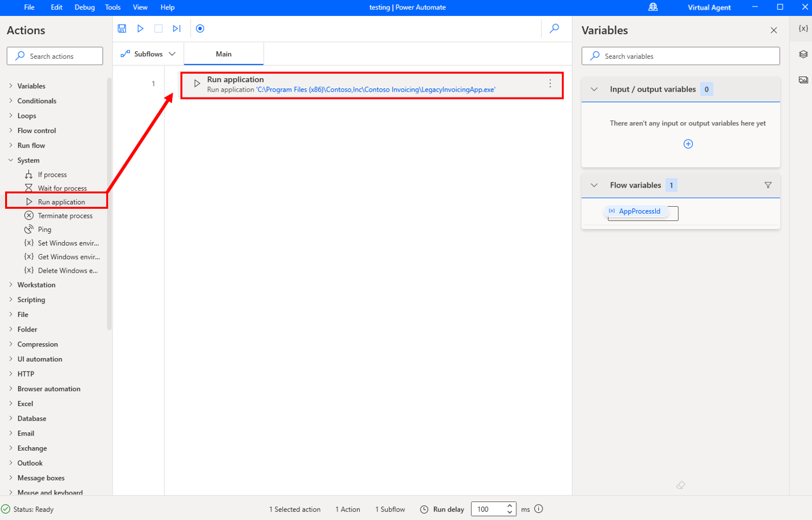This screenshot has height=520, width=812.
Task: Open the Help menu
Action: [168, 7]
